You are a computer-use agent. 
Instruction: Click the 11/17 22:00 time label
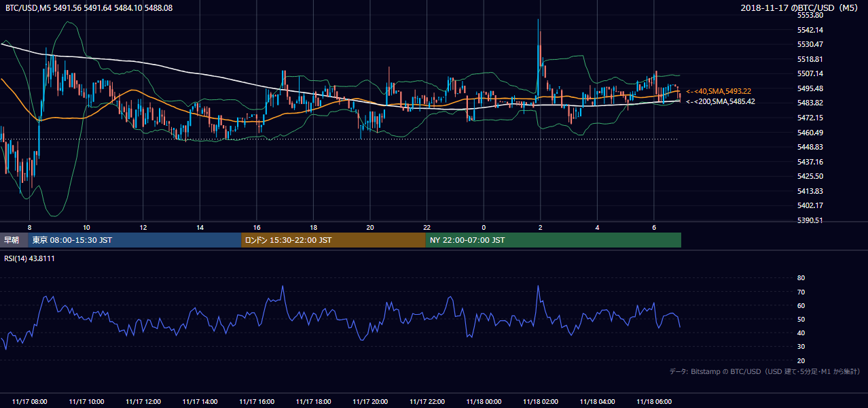coord(427,401)
